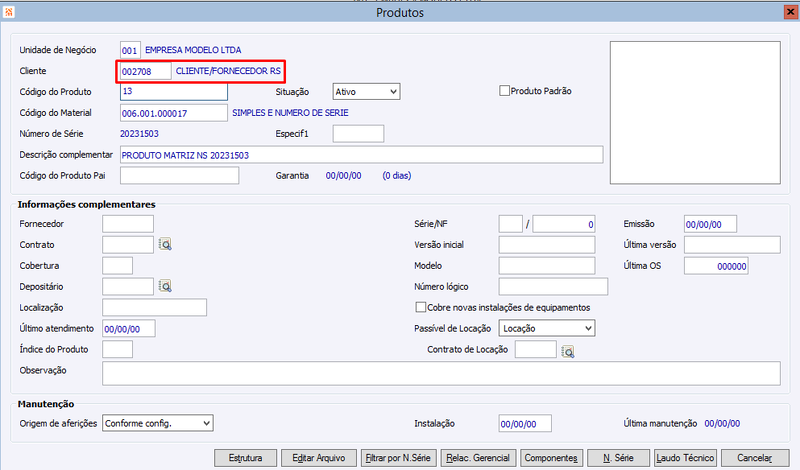Click the NF number field showing 0

coord(564,224)
